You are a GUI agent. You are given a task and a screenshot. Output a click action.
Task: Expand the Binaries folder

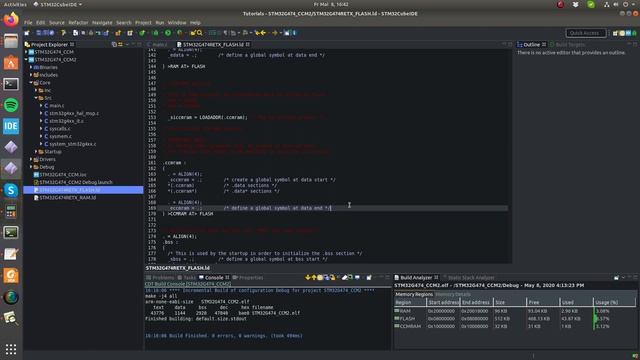[x=31, y=67]
